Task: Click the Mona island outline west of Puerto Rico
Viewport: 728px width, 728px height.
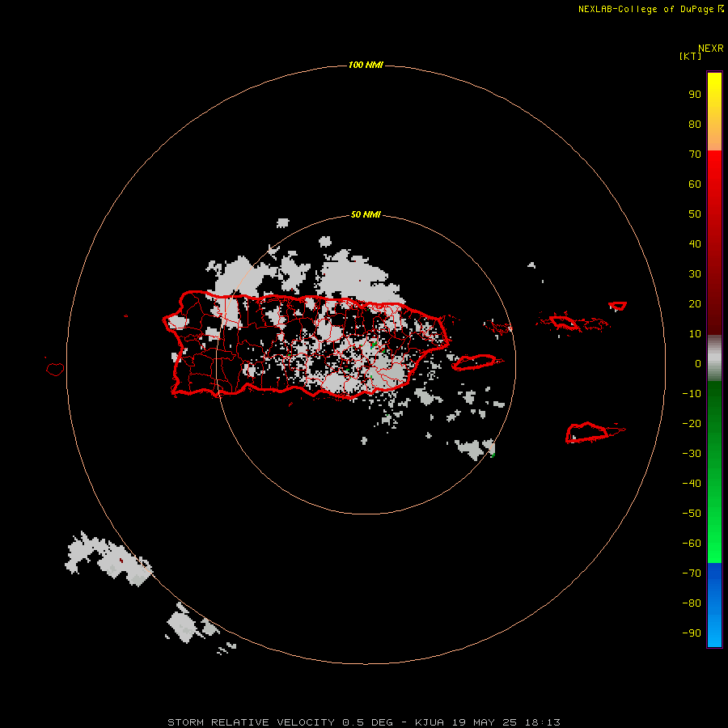Action: coord(55,369)
